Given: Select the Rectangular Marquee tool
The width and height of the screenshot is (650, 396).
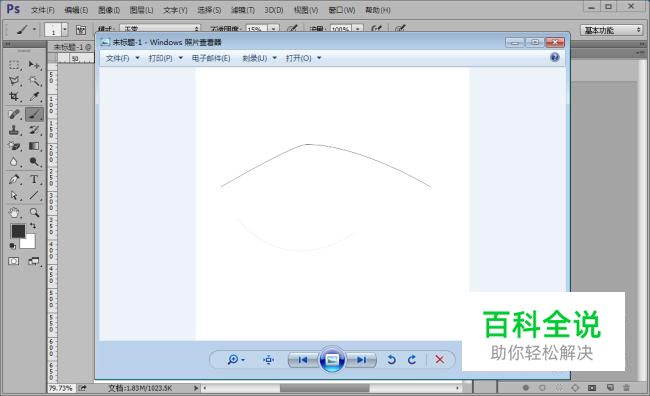Looking at the screenshot, I should click(14, 65).
